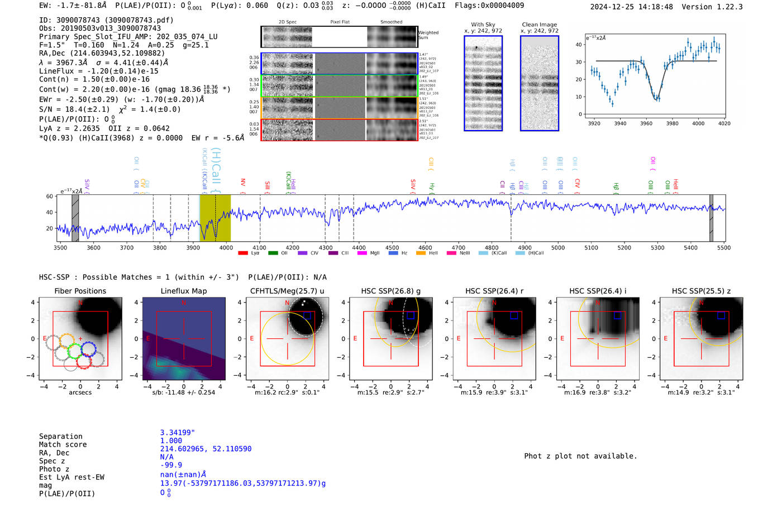The height and width of the screenshot is (532, 782).
Task: Select the magenta MgII legend swatch
Action: click(362, 253)
